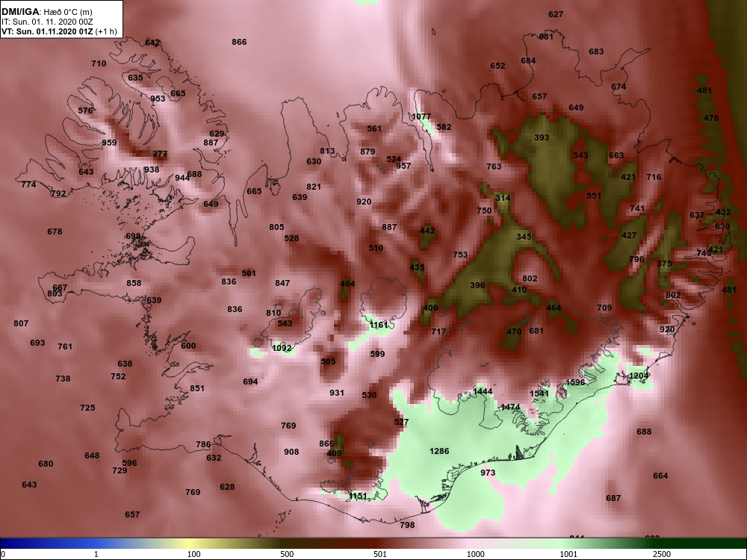Select the map value 1204

pos(639,376)
